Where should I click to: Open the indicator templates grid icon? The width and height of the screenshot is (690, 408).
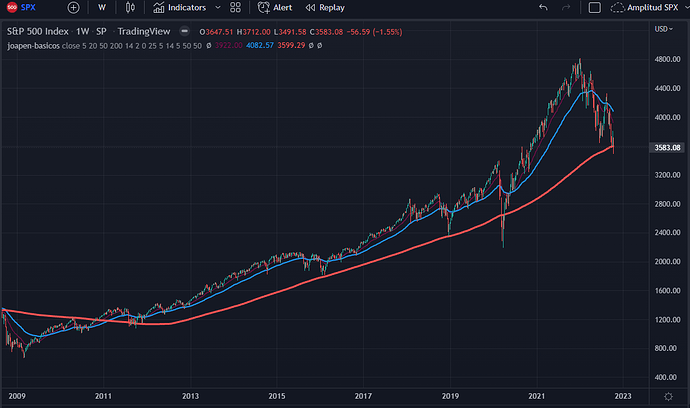pyautogui.click(x=237, y=7)
